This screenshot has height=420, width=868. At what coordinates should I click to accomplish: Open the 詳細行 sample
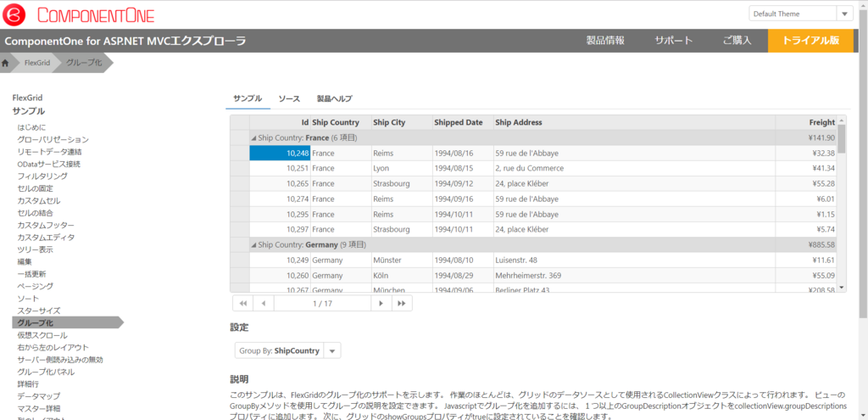pos(28,384)
